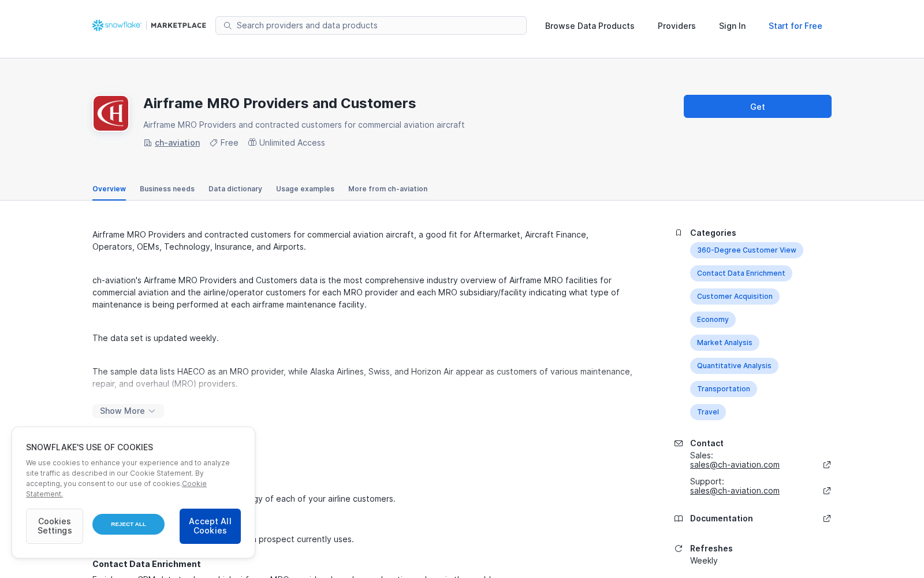The width and height of the screenshot is (924, 578).
Task: Select the Contact Data Enrichment category chip
Action: click(741, 273)
